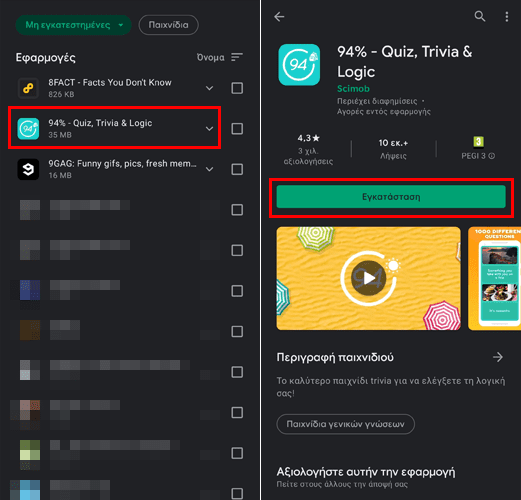Select the 94% Quiz checkbox
Image resolution: width=521 pixels, height=500 pixels.
(237, 129)
